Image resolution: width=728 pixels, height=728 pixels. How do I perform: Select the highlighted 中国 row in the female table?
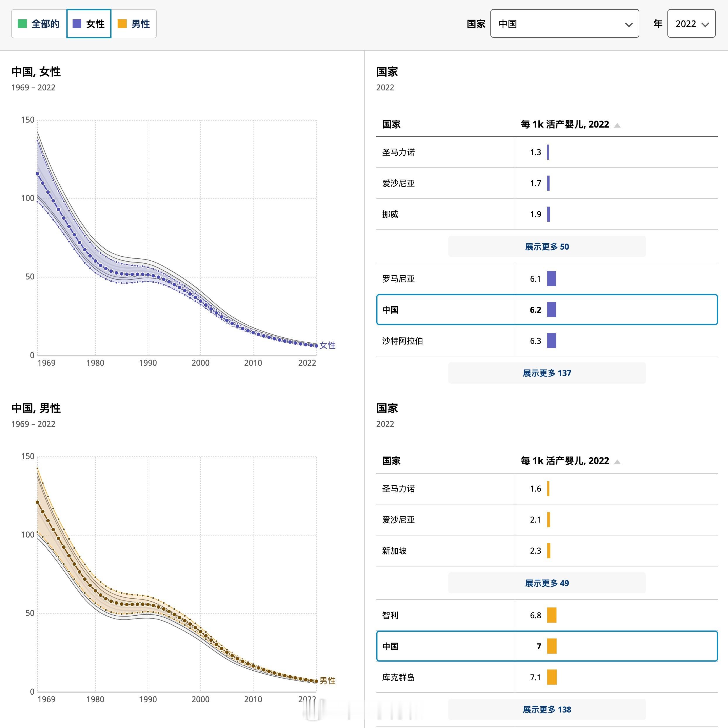[390, 310]
